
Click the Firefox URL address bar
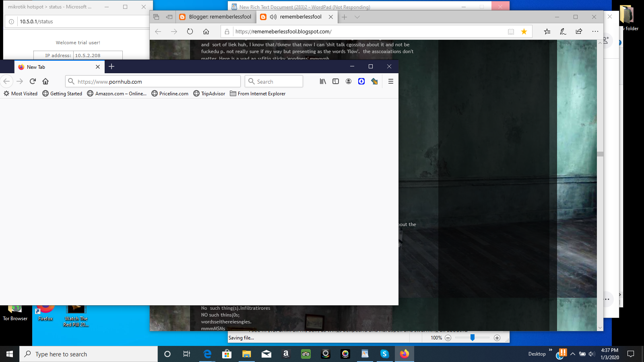(x=153, y=81)
